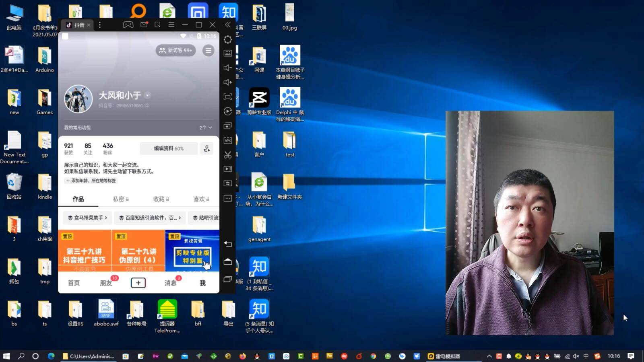
Task: Tap the add friend icon
Action: [x=207, y=148]
